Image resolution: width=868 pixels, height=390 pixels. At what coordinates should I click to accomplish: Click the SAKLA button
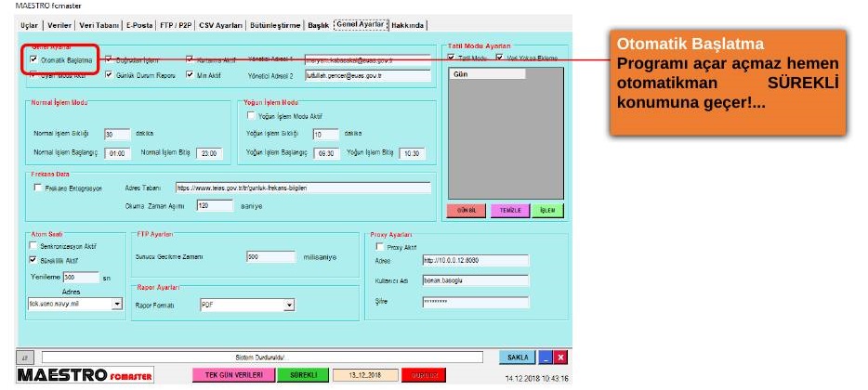tap(518, 357)
